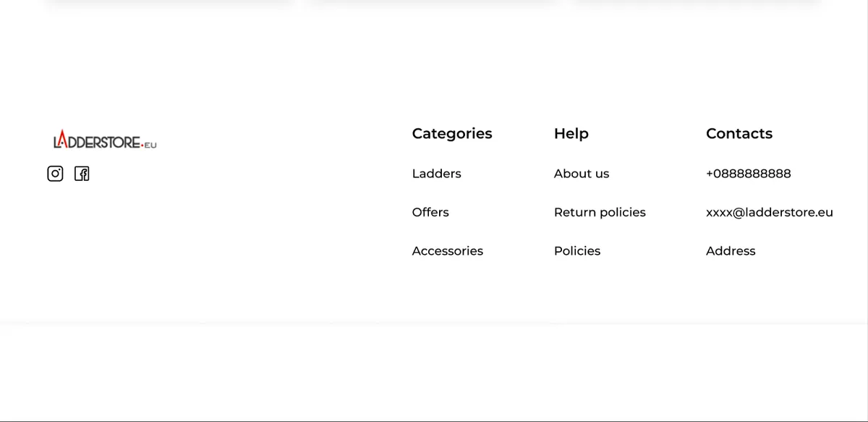The height and width of the screenshot is (422, 868).
Task: Open the Instagram social icon
Action: coord(55,174)
